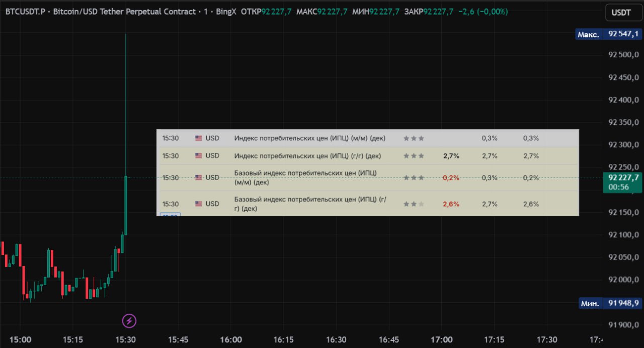
Task: Open Индекс потребительских цен (г/г) event
Action: pyautogui.click(x=307, y=156)
